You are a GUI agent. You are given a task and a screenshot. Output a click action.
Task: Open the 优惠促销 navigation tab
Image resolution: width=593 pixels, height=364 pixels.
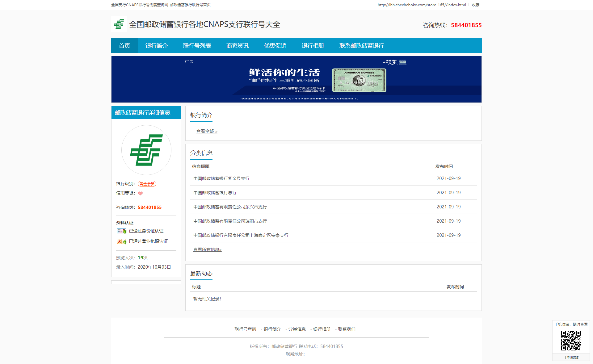click(275, 45)
